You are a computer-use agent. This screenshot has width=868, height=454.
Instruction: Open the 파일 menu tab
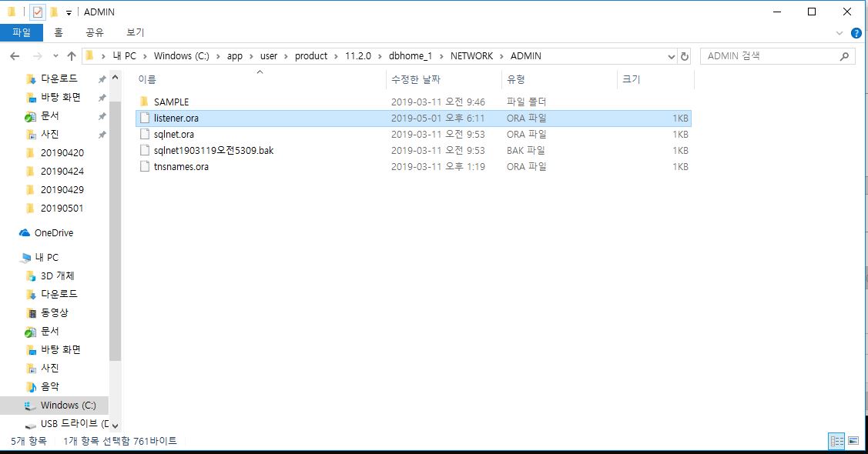22,32
